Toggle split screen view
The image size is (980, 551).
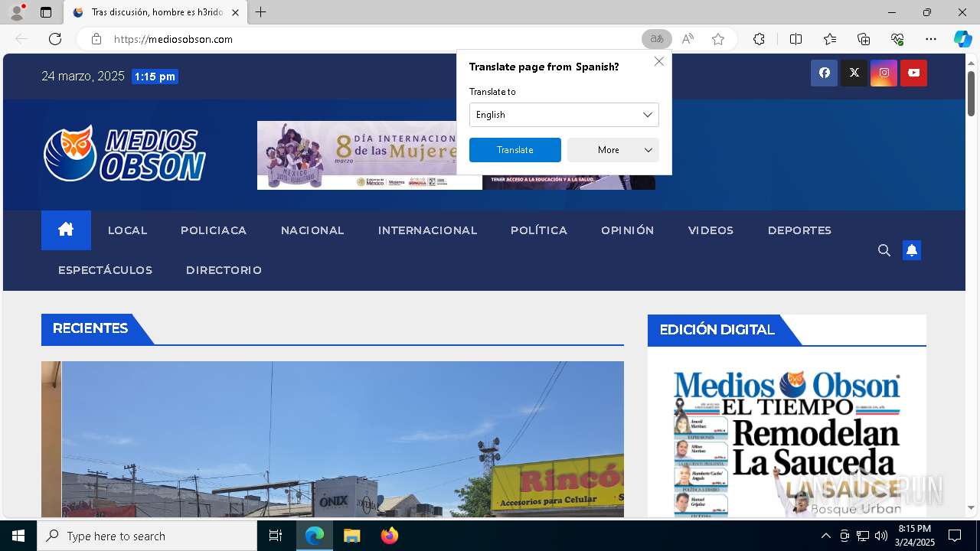point(795,39)
